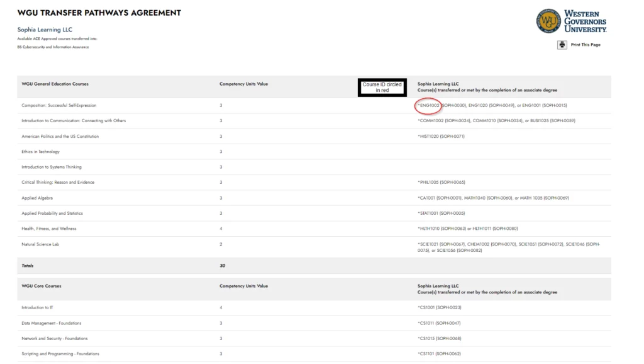This screenshot has height=364, width=644.
Task: Click Introduction to Communication: Connecting with Others
Action: (74, 120)
